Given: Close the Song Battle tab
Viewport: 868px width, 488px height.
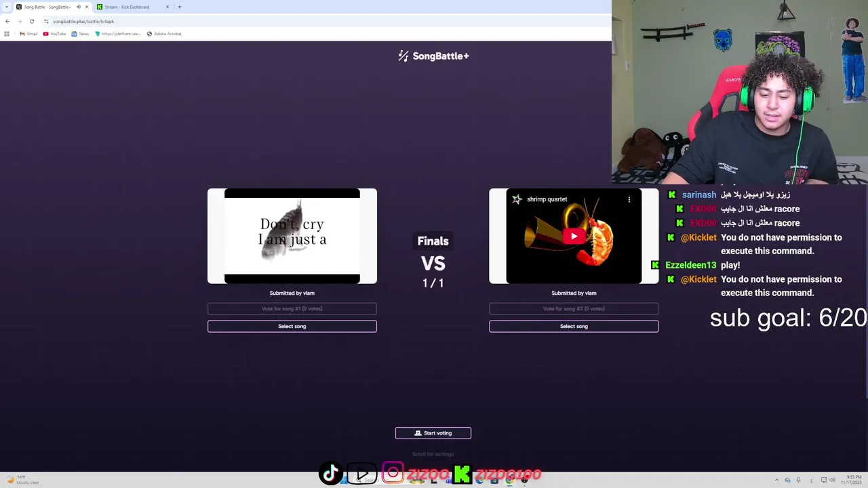Looking at the screenshot, I should pos(86,7).
